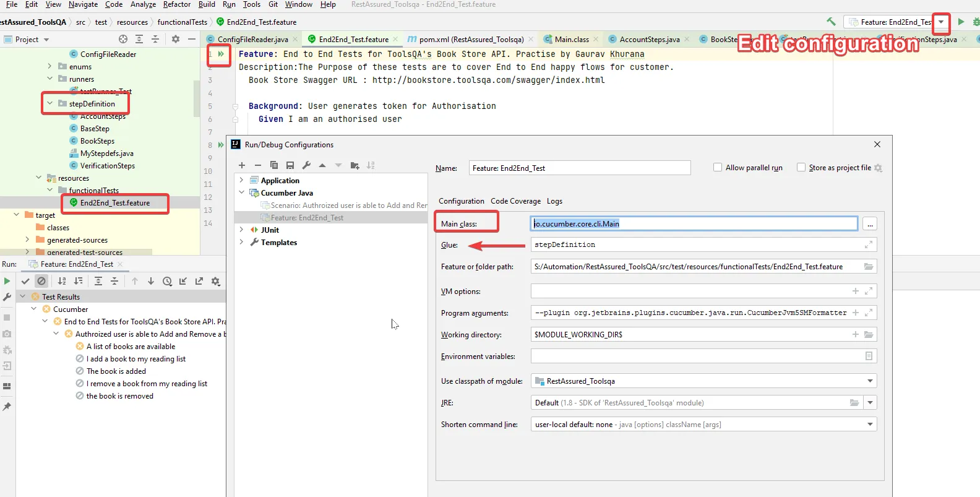Remove selected configuration with minus icon
Viewport: 980px width, 497px height.
(x=258, y=165)
